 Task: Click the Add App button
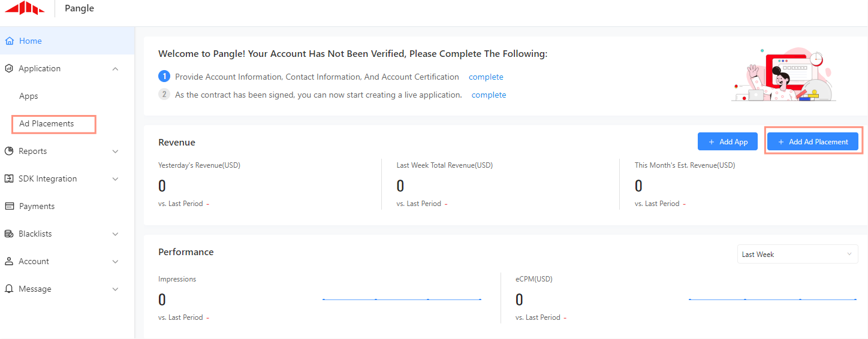coord(727,142)
